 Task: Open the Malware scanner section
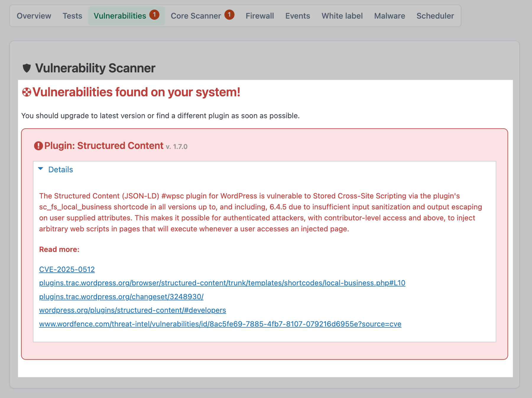coord(389,16)
